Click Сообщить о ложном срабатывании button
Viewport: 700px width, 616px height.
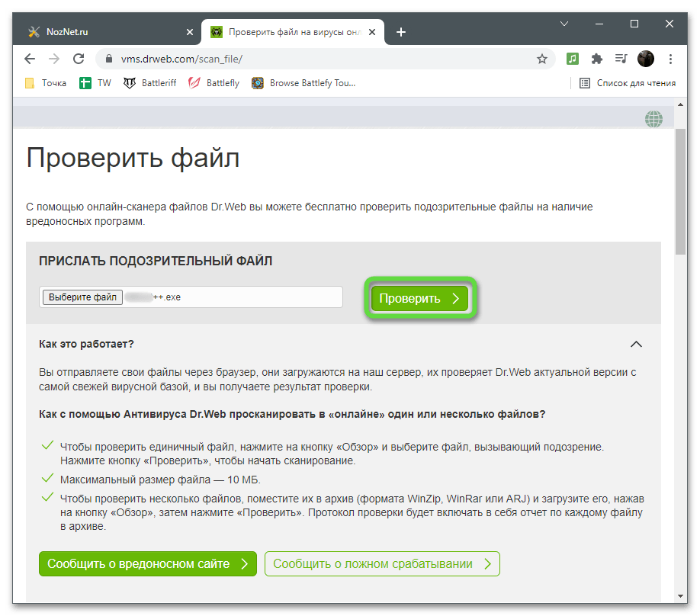382,563
